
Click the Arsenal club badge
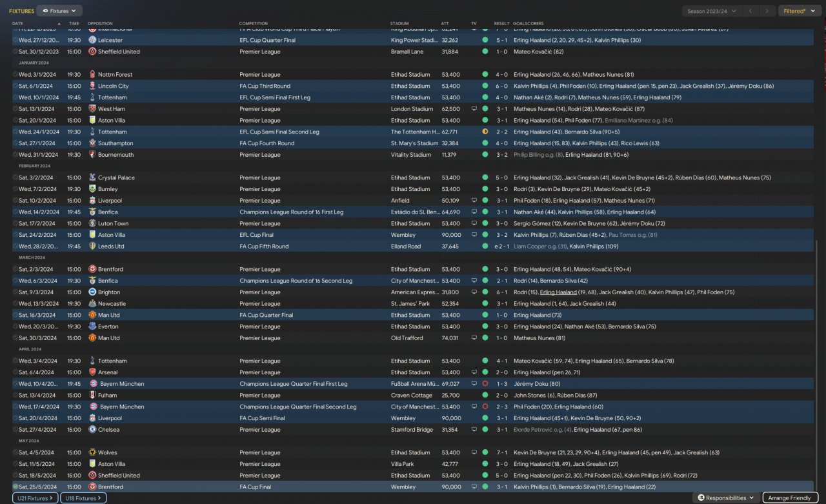tap(92, 372)
